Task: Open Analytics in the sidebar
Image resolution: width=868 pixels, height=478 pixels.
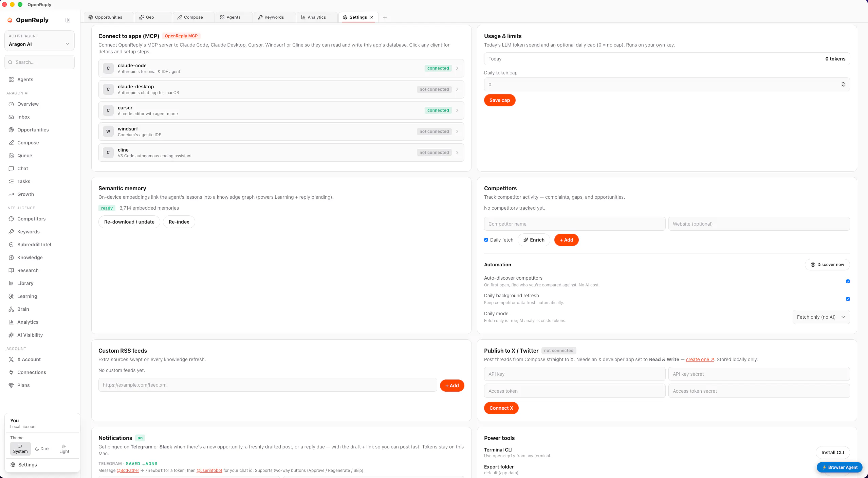Action: [27, 322]
